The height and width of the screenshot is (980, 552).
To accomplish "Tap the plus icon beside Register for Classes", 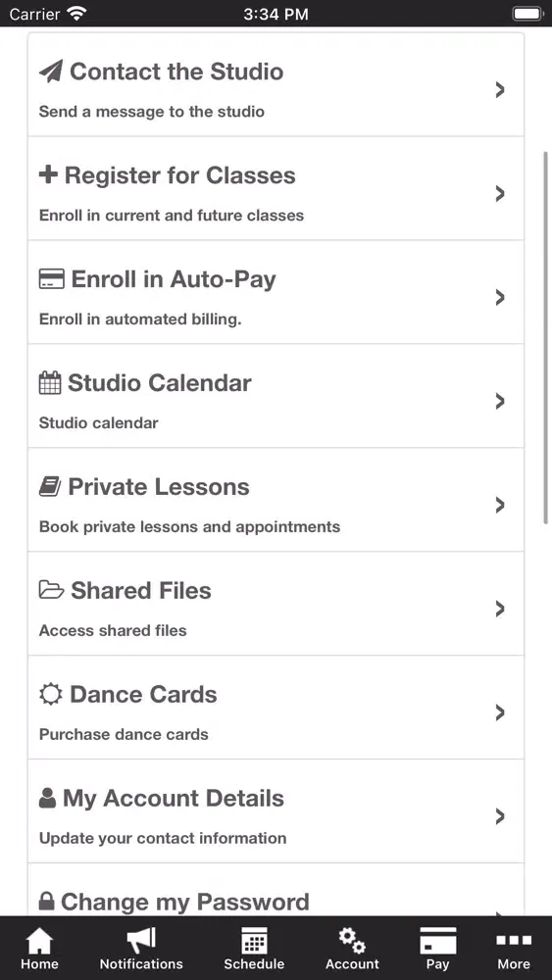I will (48, 175).
